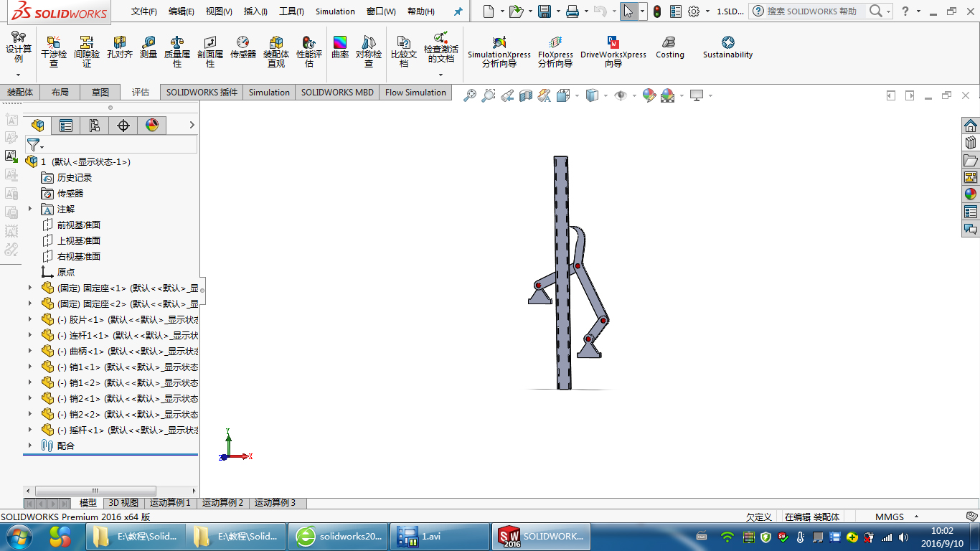Open the Costing tool
Image resolution: width=980 pixels, height=551 pixels.
670,48
